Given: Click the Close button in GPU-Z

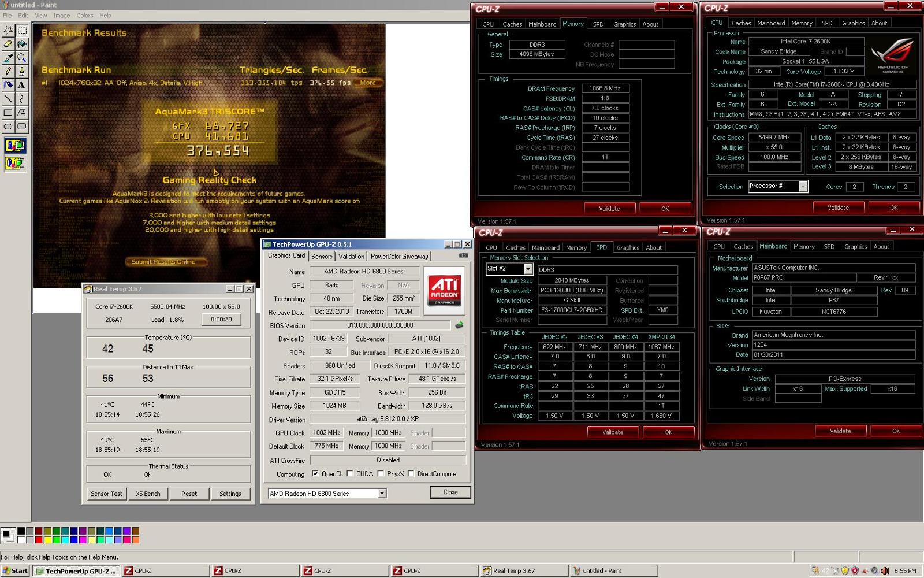Looking at the screenshot, I should click(450, 492).
